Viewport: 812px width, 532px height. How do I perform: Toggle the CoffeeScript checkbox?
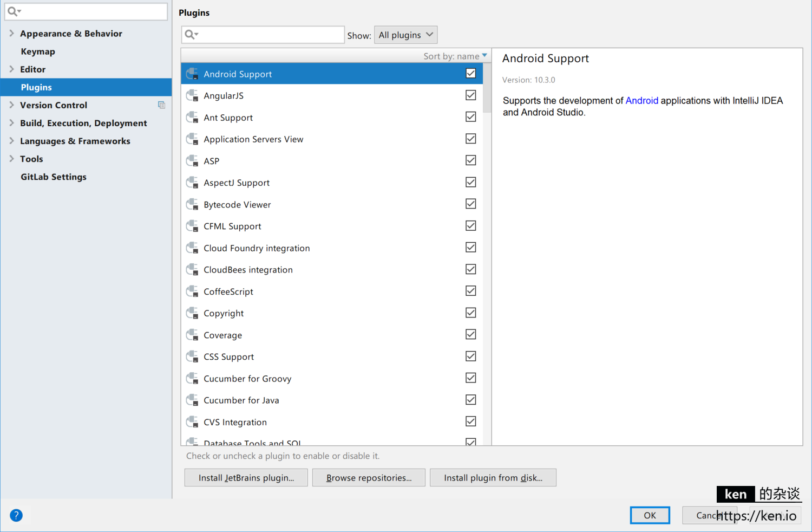click(x=471, y=290)
